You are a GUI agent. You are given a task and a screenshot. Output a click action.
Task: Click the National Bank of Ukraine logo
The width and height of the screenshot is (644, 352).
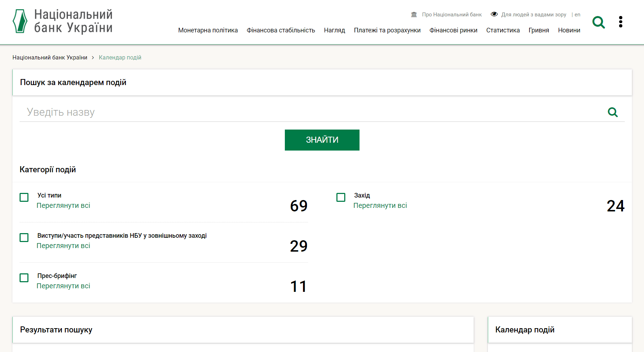[63, 21]
